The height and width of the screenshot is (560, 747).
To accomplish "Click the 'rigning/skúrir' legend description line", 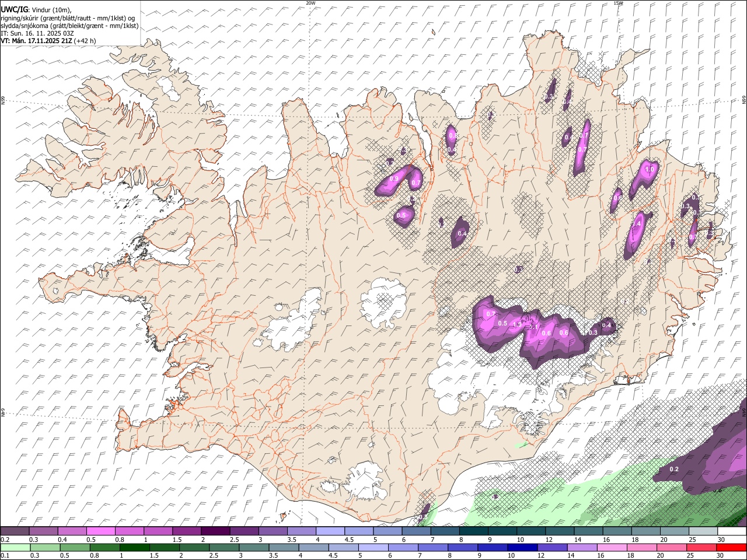I will [x=68, y=18].
